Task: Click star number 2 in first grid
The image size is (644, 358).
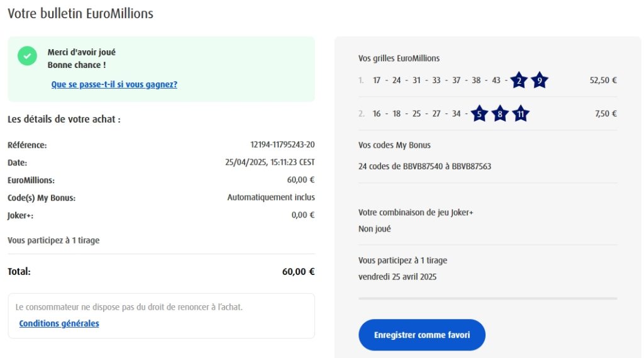Action: point(519,81)
